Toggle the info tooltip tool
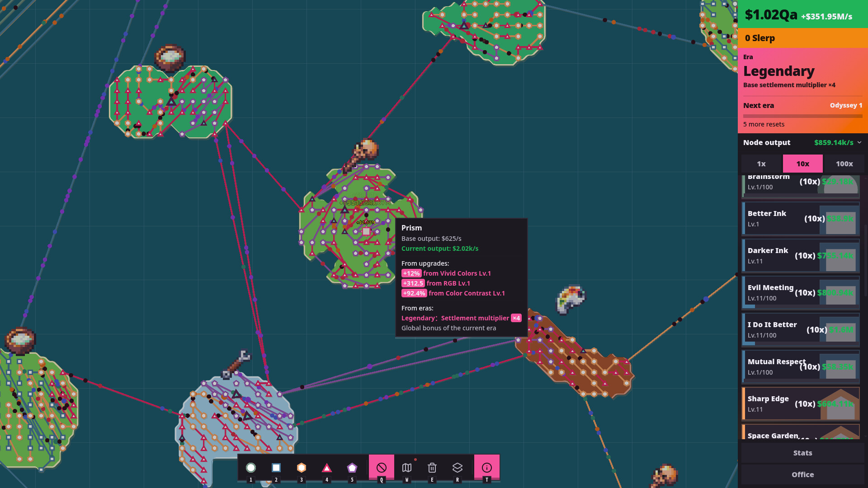Viewport: 868px width, 488px height. 487,468
